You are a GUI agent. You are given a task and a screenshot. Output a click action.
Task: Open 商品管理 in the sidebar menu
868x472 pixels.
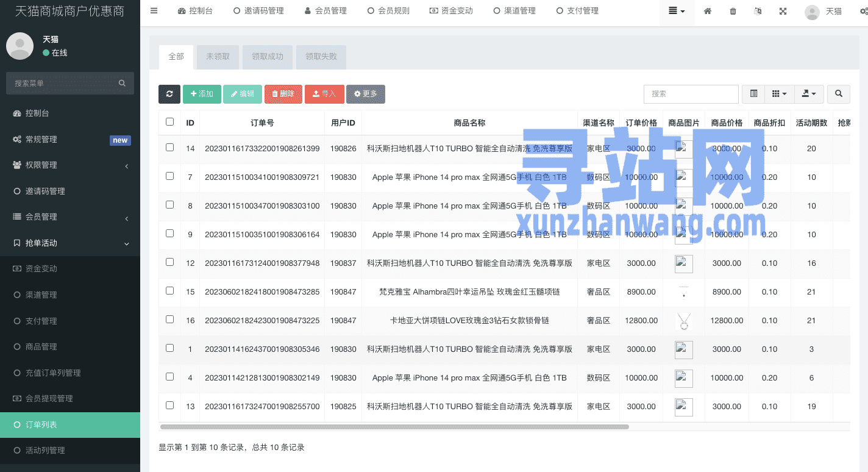41,347
